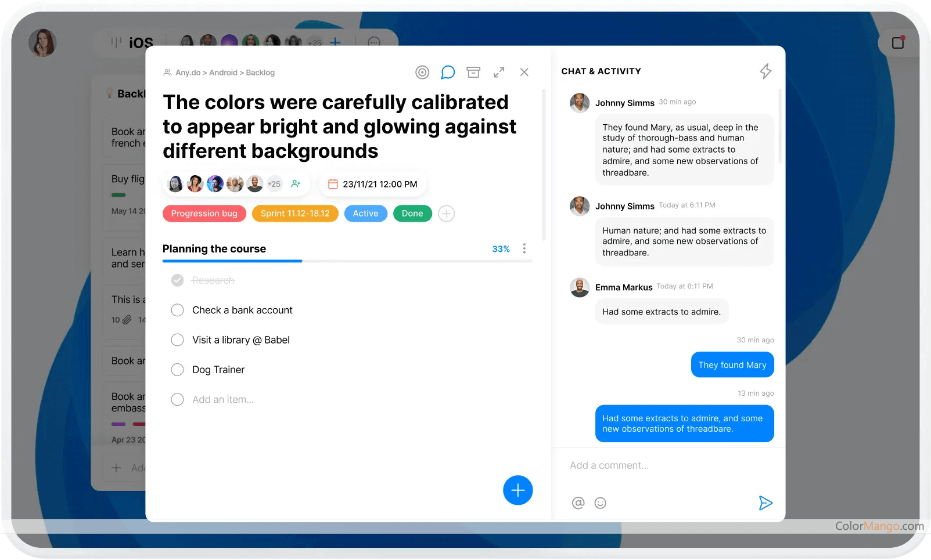
Task: Click the Planning the course progress bar
Action: [347, 261]
